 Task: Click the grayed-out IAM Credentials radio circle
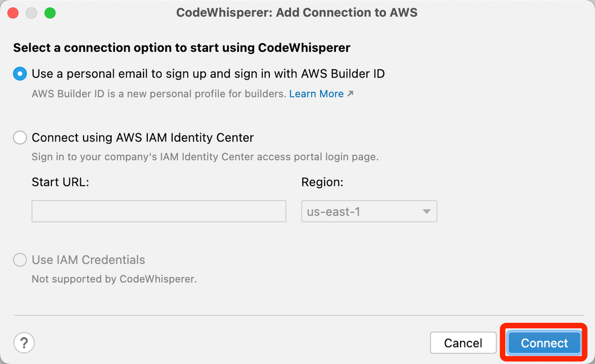20,260
